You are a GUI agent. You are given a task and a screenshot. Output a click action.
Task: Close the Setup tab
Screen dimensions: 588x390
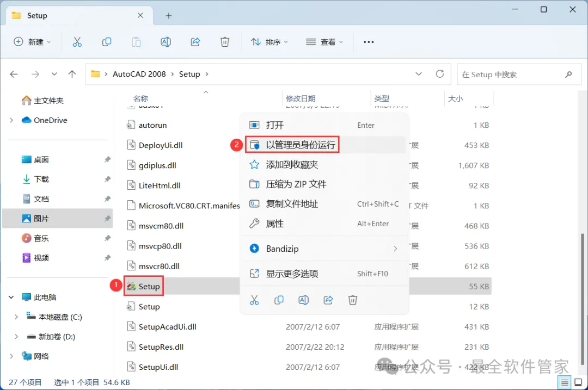140,15
